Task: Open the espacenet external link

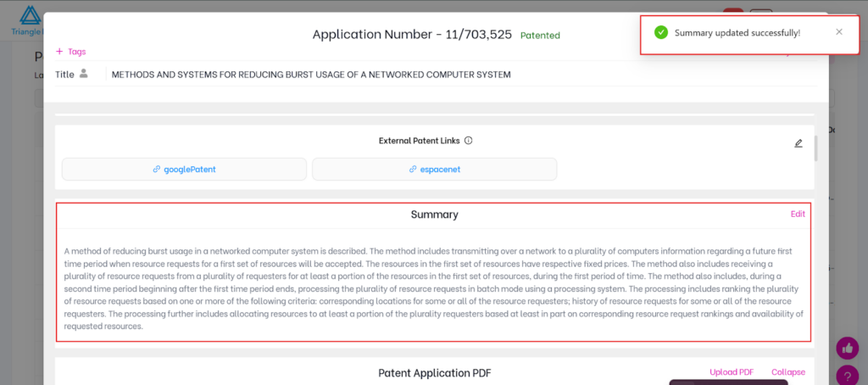Action: (434, 169)
